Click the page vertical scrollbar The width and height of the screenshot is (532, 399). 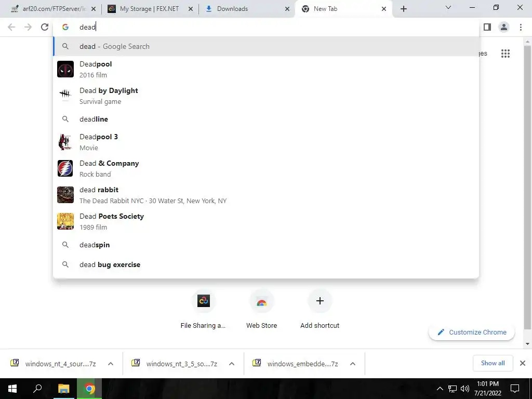click(x=527, y=187)
